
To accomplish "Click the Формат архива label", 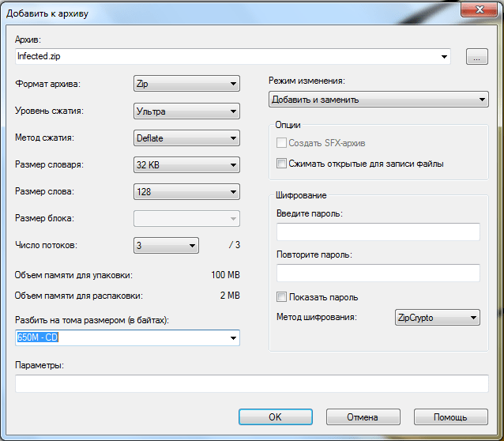I will coord(47,84).
